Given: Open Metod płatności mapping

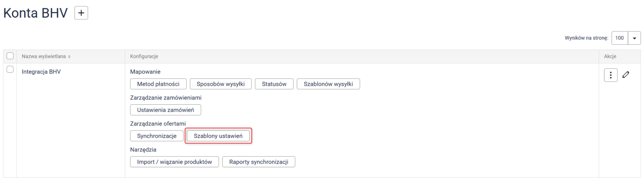Looking at the screenshot, I should click(158, 84).
